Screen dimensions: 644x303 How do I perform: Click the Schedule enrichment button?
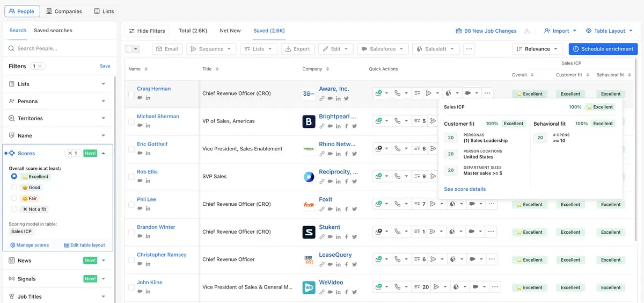point(603,49)
